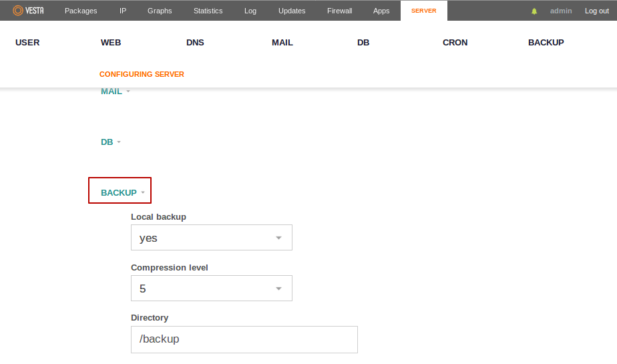
Task: Open the Compression level dropdown
Action: [211, 289]
